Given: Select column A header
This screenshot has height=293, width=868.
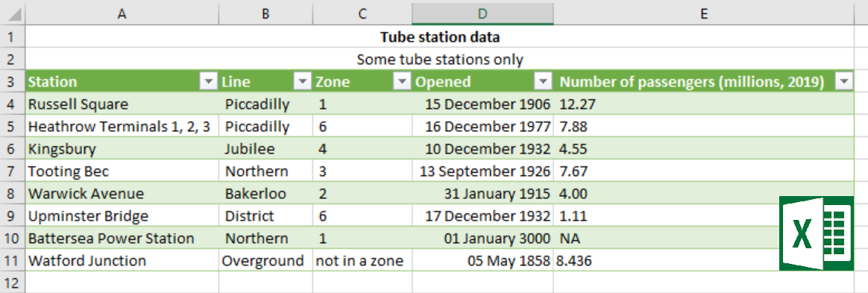Looking at the screenshot, I should click(122, 13).
